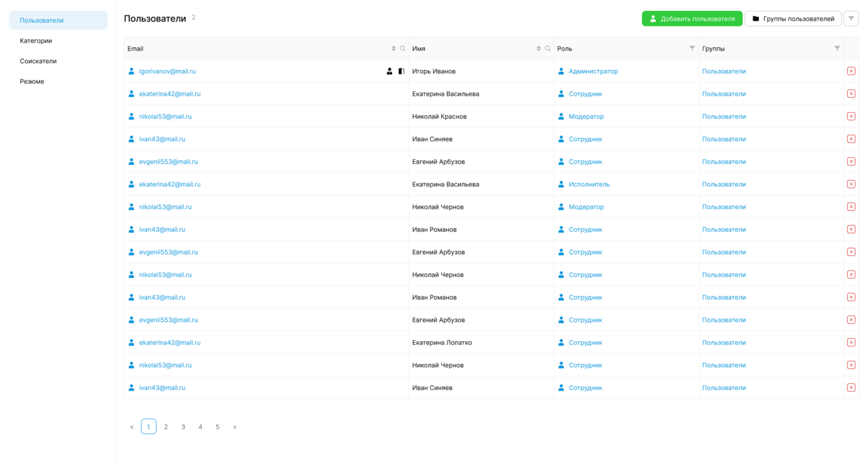Open the Исполнитель role link

[x=589, y=185]
